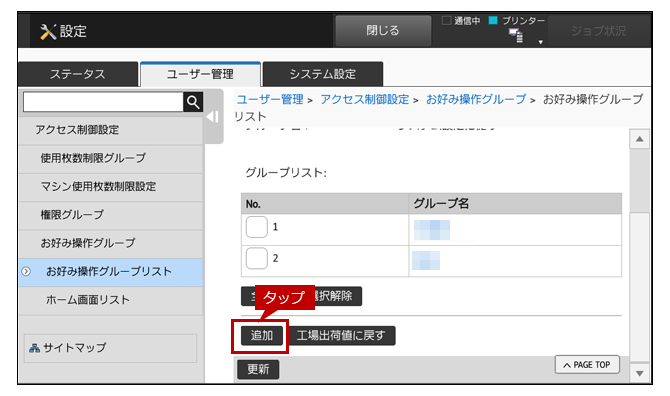Tap the 追加 button

click(x=262, y=336)
